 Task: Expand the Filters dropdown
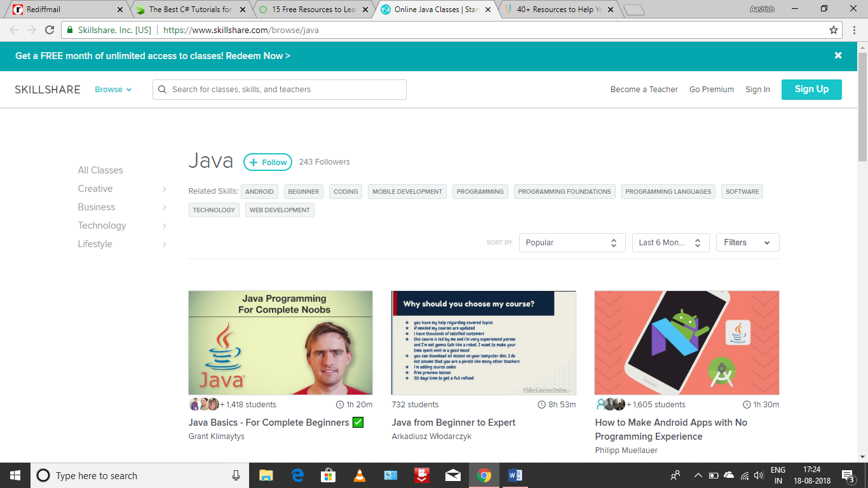tap(747, 243)
